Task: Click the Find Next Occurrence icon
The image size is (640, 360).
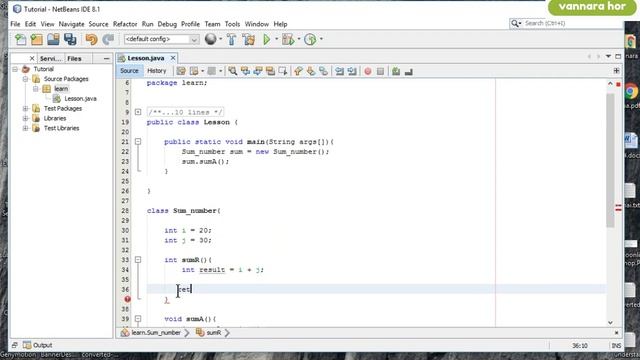Action: coord(258,71)
